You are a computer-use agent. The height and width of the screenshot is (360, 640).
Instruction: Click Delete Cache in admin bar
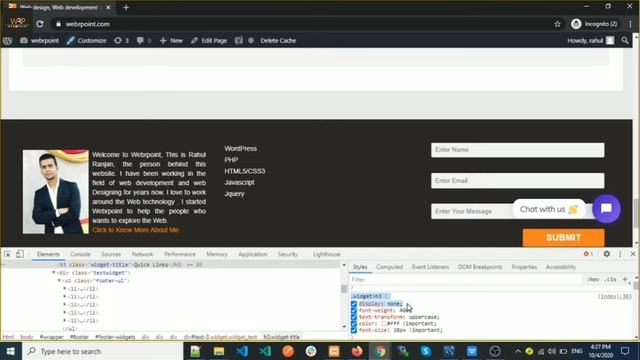pos(278,40)
